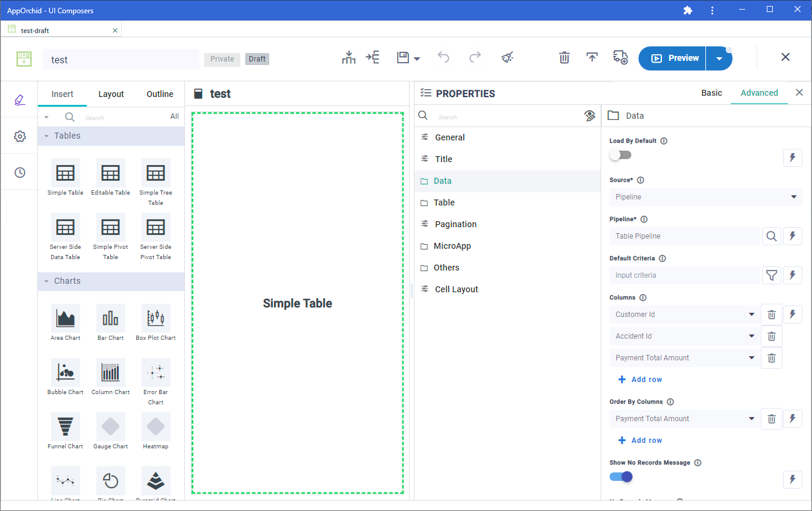This screenshot has height=511, width=812.
Task: Open the Preview button dropdown arrow
Action: 719,58
